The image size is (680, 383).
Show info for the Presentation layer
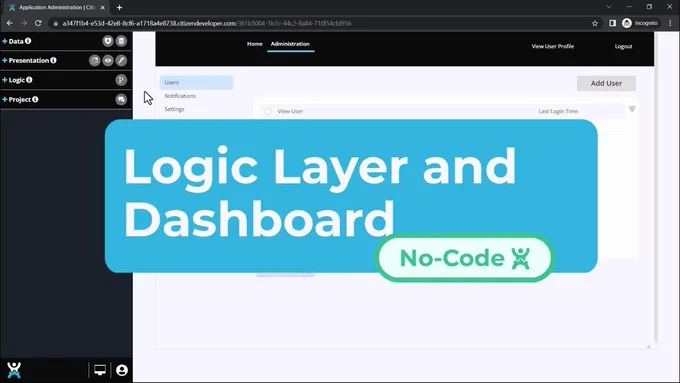tap(53, 60)
